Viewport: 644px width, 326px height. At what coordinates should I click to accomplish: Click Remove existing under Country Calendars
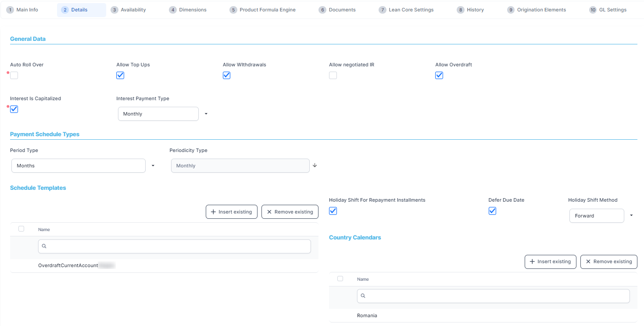(x=608, y=261)
